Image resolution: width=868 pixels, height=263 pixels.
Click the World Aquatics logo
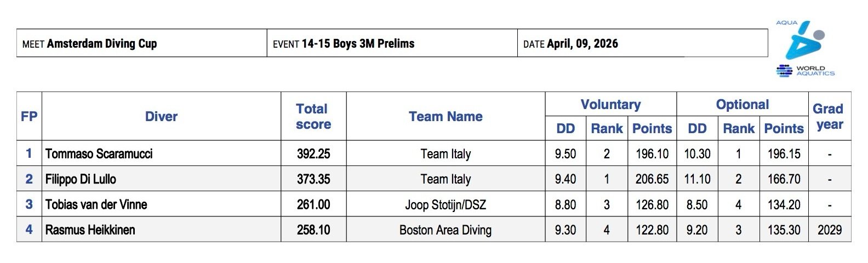pyautogui.click(x=804, y=48)
